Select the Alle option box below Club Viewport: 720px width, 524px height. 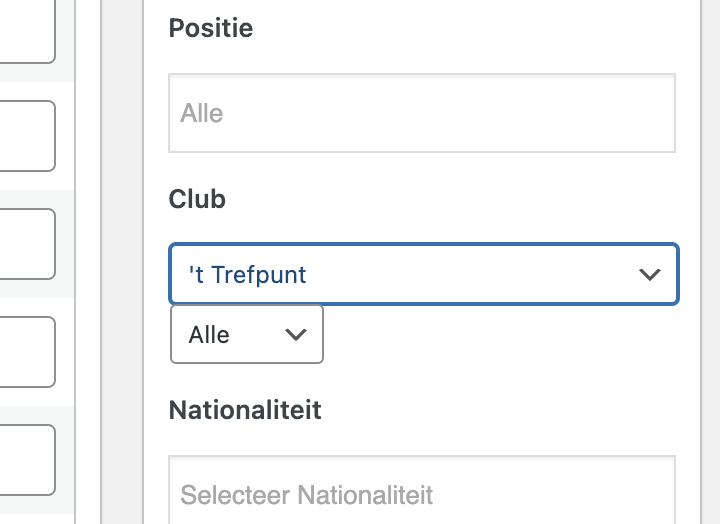pos(247,335)
